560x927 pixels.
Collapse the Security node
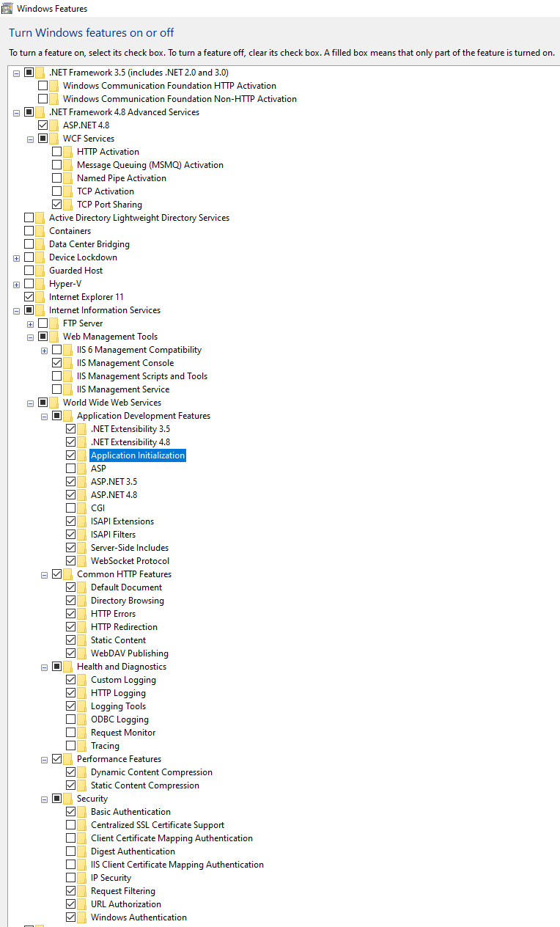point(44,799)
